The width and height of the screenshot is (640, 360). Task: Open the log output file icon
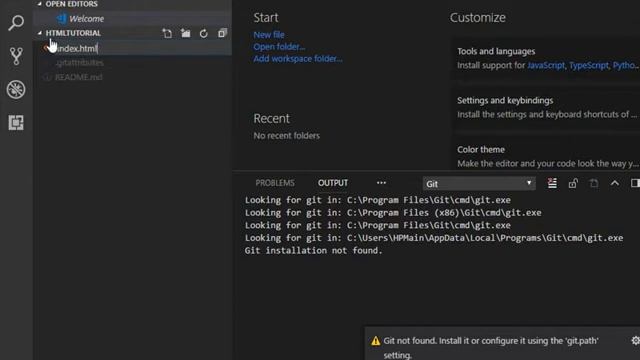(x=594, y=183)
